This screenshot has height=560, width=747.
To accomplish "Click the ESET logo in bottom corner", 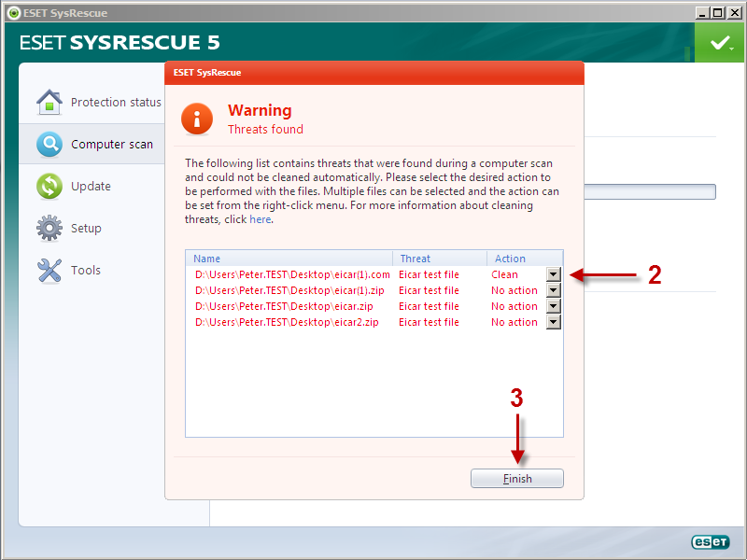I will point(711,542).
